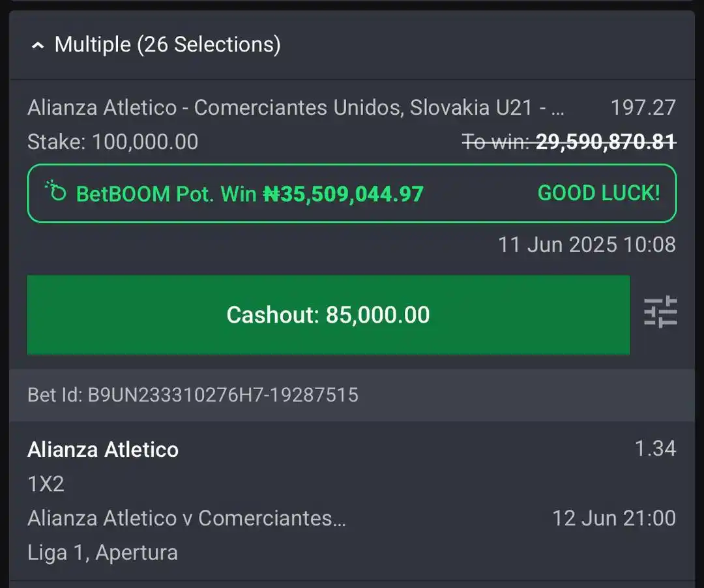The image size is (704, 588).
Task: Click the Stake: 100,000.00 label
Action: [113, 142]
